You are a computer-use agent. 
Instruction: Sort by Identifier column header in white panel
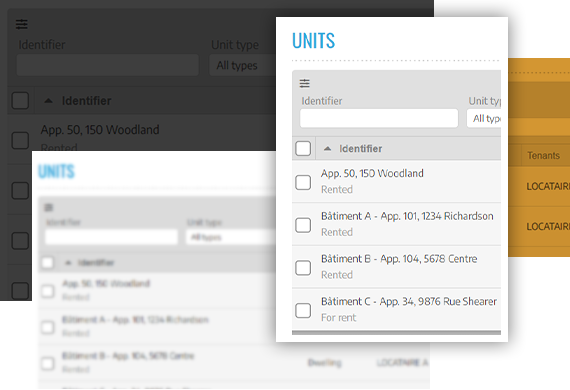coord(361,149)
